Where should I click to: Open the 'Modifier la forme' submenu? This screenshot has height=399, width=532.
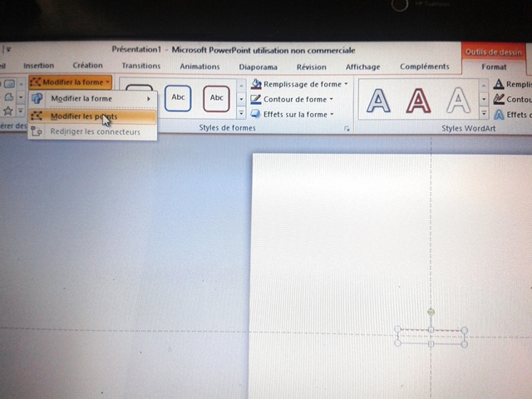(x=91, y=99)
